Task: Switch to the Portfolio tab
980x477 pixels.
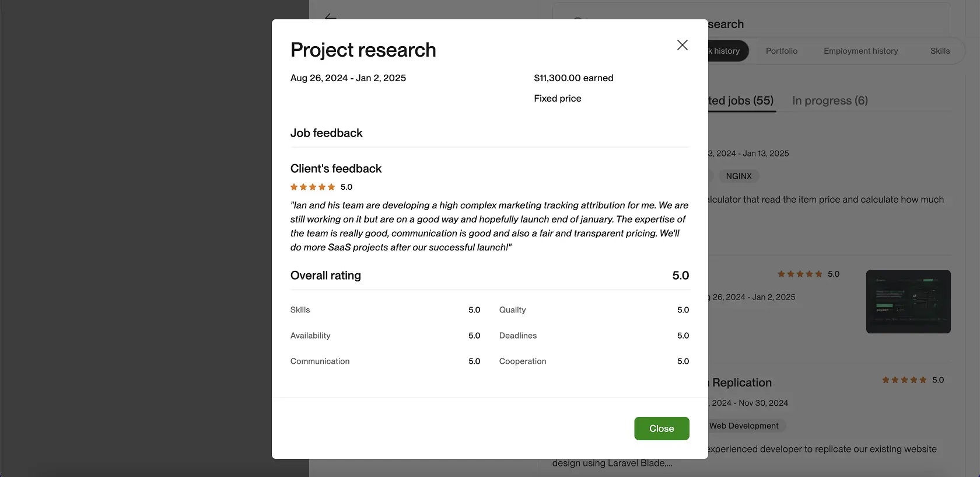Action: click(782, 51)
